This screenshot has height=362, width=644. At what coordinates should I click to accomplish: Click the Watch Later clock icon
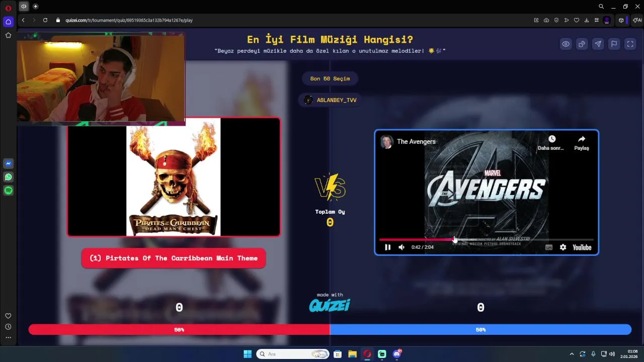[552, 139]
